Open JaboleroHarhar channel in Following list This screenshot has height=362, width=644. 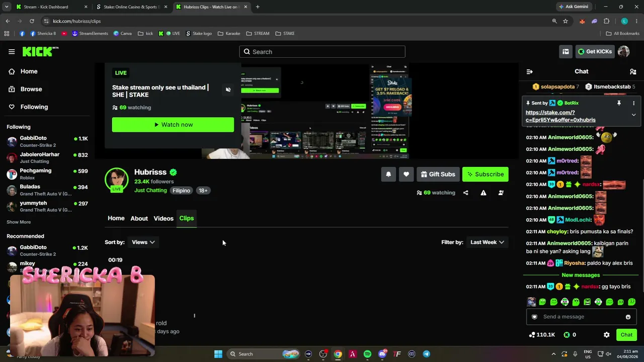pyautogui.click(x=47, y=157)
